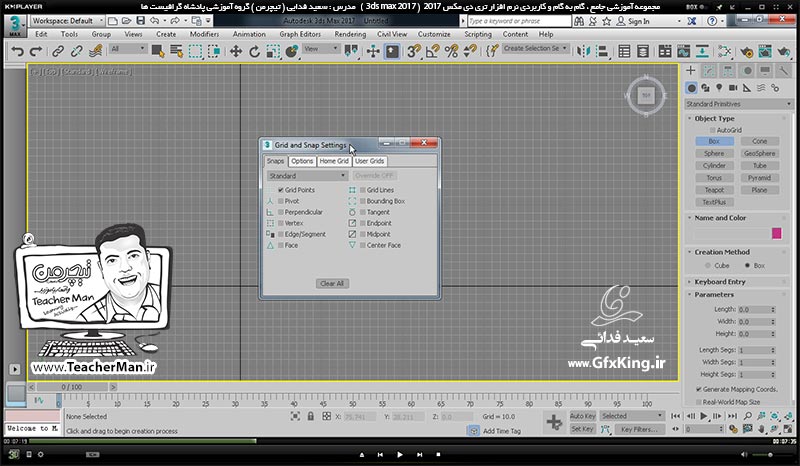This screenshot has width=800, height=466.
Task: Switch to the User Grids tab
Action: tap(369, 161)
